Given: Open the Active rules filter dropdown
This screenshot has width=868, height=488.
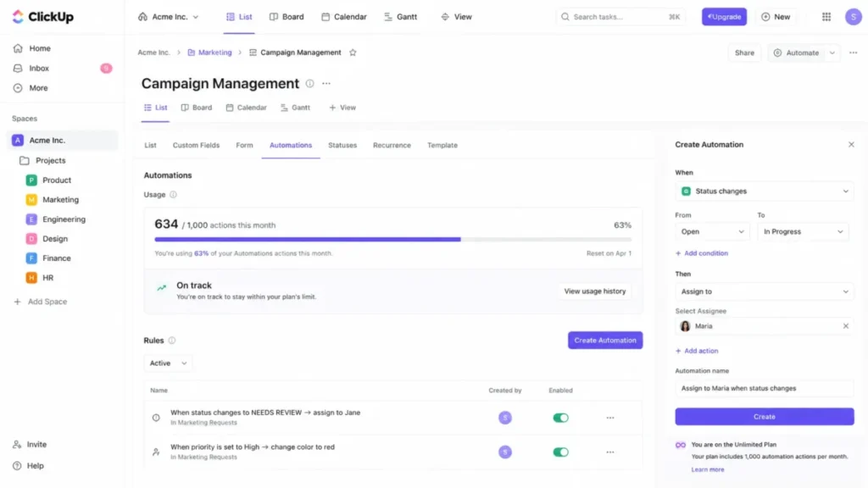Looking at the screenshot, I should click(x=168, y=363).
